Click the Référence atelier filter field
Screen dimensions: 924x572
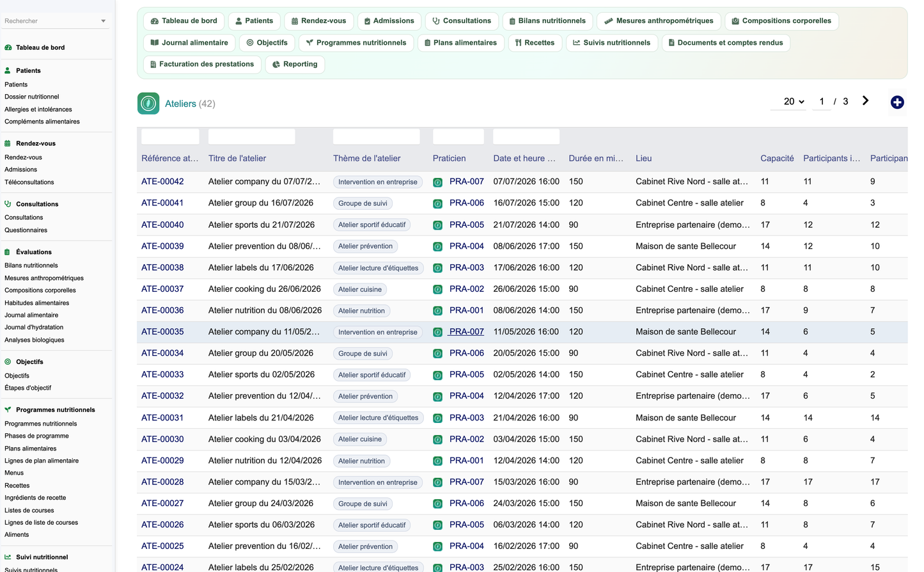(170, 136)
